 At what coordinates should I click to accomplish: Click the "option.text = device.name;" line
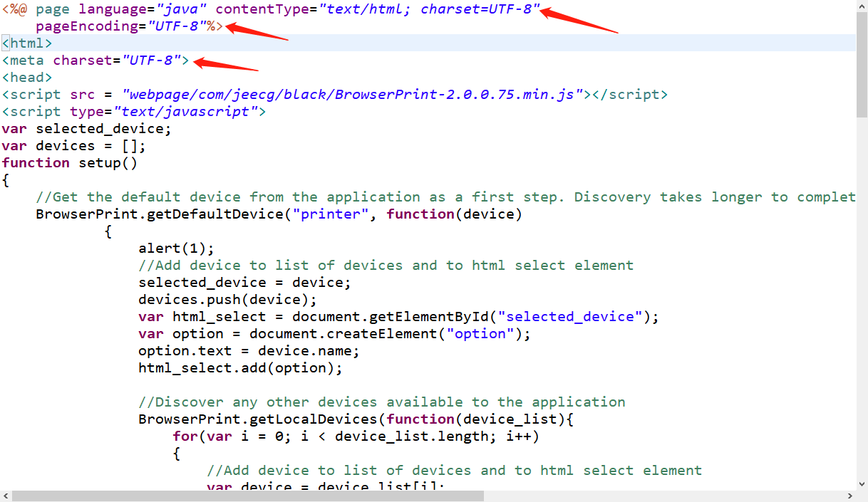(x=249, y=351)
